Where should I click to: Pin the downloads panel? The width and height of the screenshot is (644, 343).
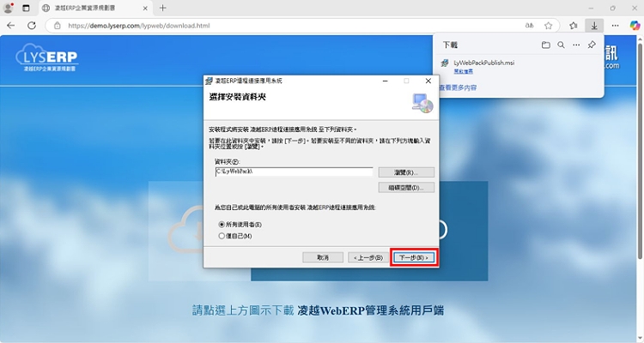[592, 45]
